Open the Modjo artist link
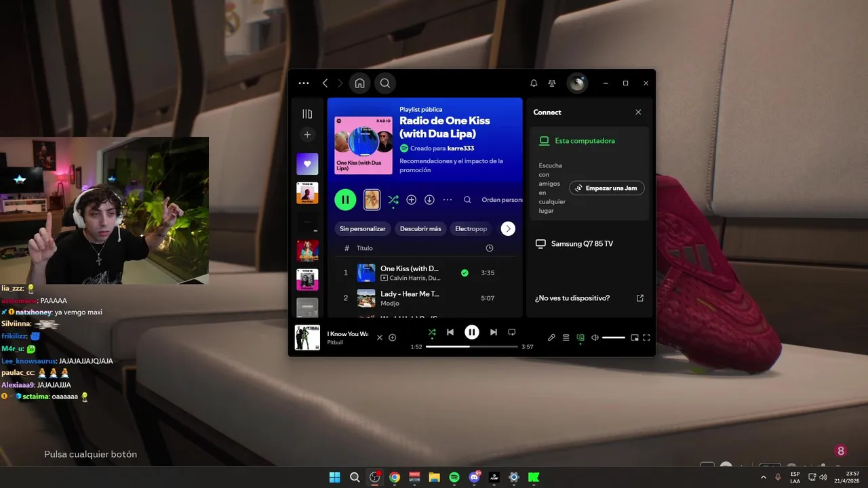Screen dimensions: 868x488 390,303
